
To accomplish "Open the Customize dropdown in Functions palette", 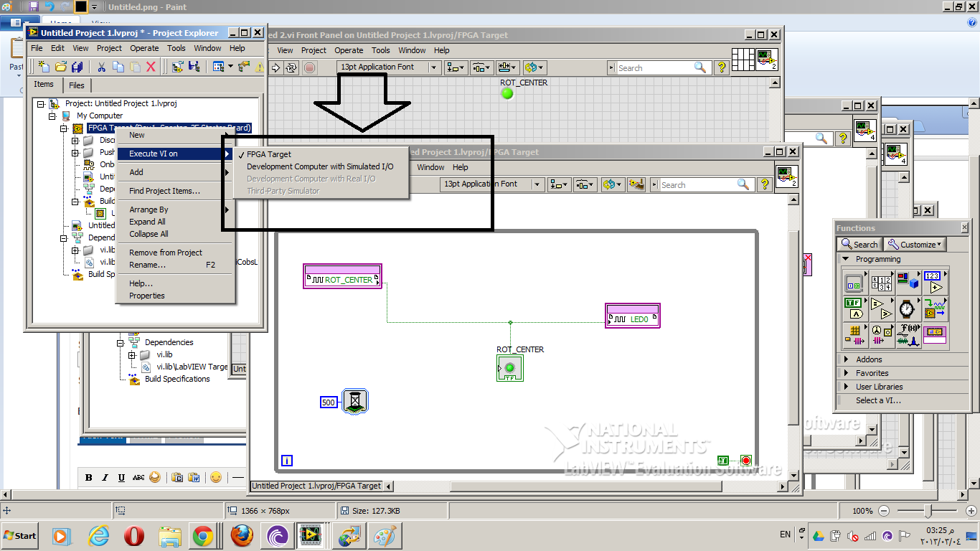I will (915, 244).
